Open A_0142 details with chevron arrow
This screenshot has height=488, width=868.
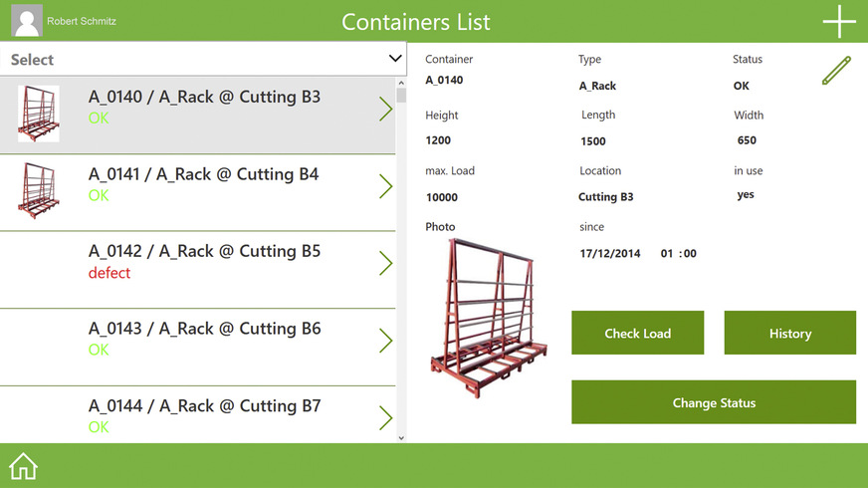[x=386, y=263]
